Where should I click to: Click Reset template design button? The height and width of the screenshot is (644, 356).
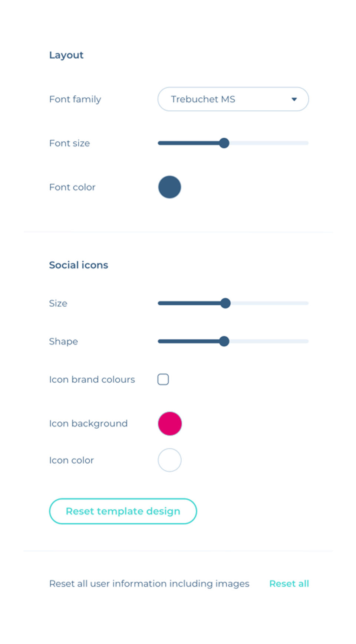pyautogui.click(x=123, y=511)
